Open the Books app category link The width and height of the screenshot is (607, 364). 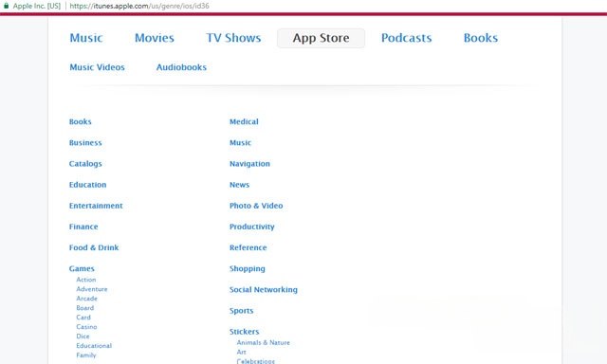point(80,121)
